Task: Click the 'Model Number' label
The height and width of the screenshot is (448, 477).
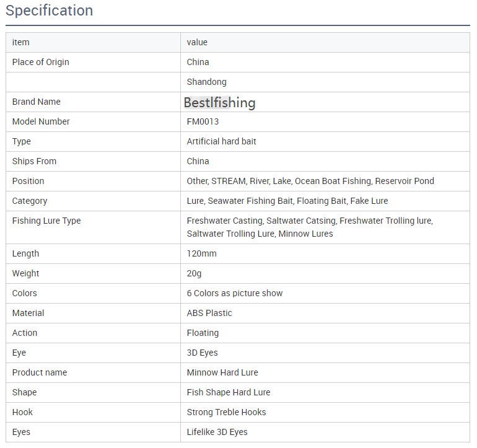Action: pyautogui.click(x=41, y=121)
